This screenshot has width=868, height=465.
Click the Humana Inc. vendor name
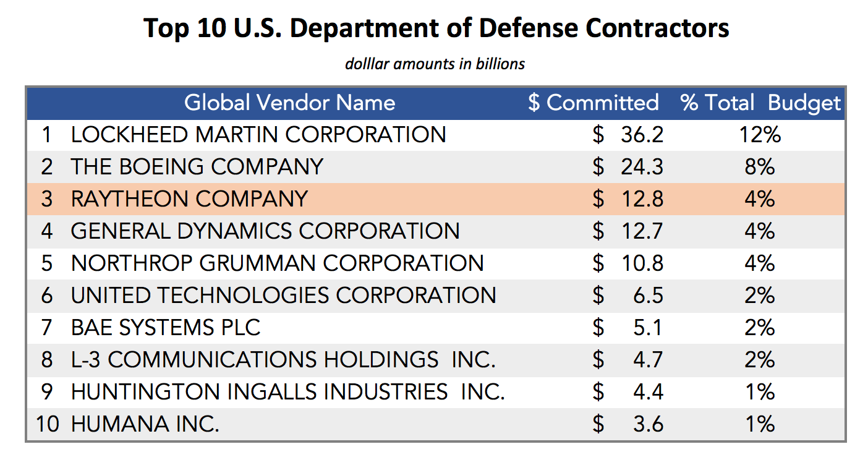click(x=145, y=424)
